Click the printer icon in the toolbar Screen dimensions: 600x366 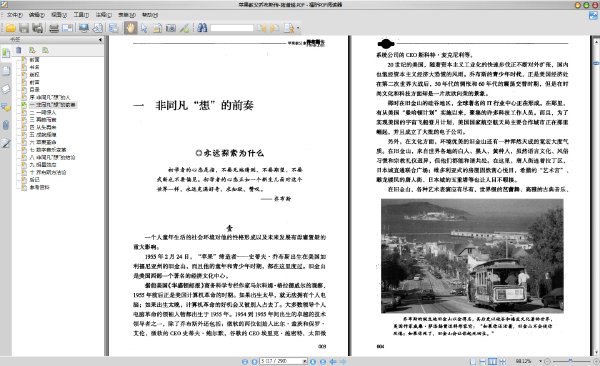54,28
